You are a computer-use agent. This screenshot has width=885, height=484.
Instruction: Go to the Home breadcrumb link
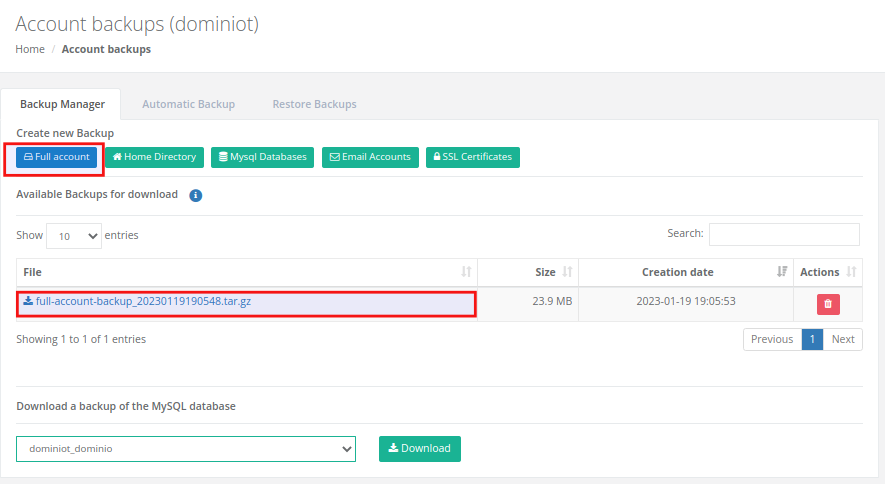pyautogui.click(x=30, y=49)
